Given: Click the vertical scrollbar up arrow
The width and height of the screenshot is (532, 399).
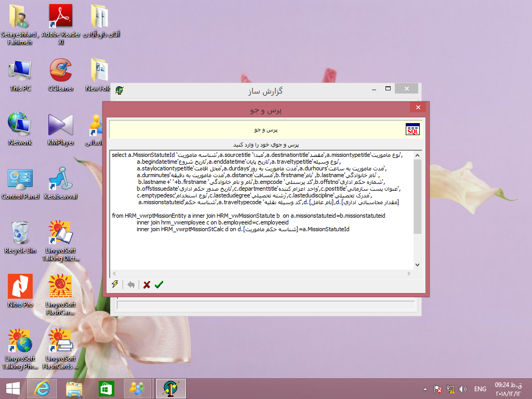Looking at the screenshot, I should tap(417, 155).
